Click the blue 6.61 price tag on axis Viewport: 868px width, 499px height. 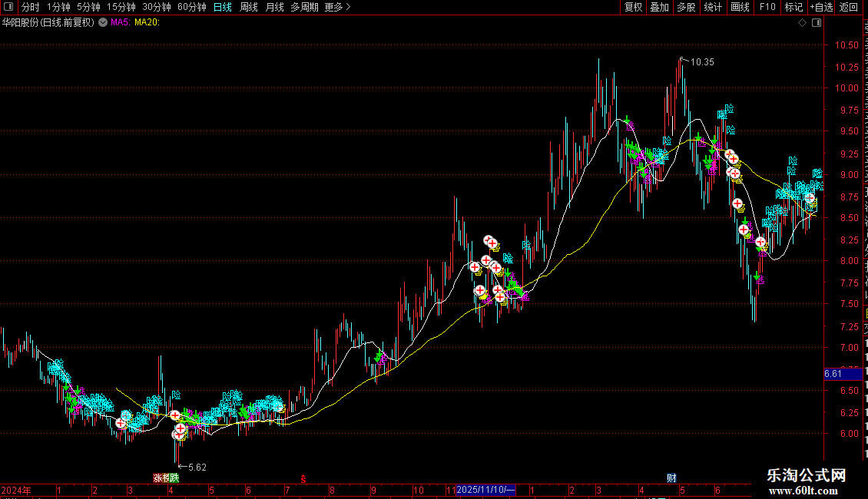(x=843, y=374)
